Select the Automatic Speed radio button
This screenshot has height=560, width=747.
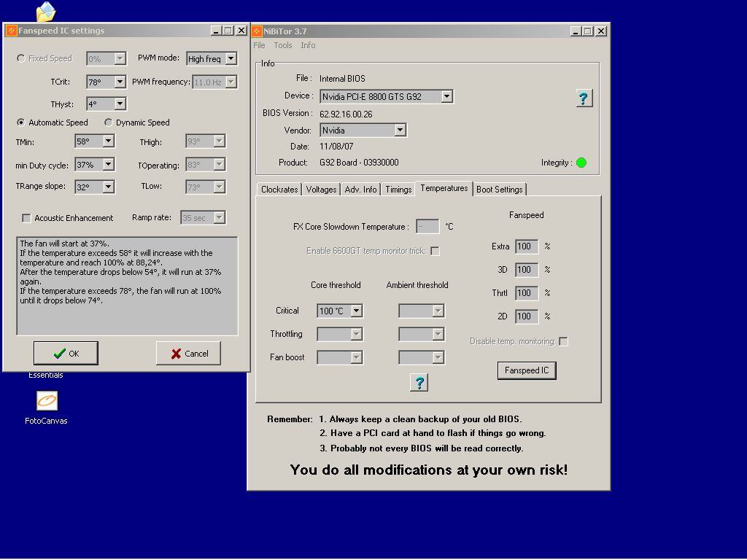point(21,122)
